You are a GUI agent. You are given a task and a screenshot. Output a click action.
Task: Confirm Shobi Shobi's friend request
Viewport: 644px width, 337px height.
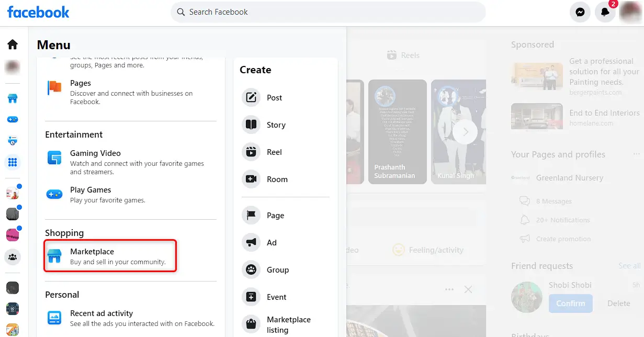tap(571, 304)
